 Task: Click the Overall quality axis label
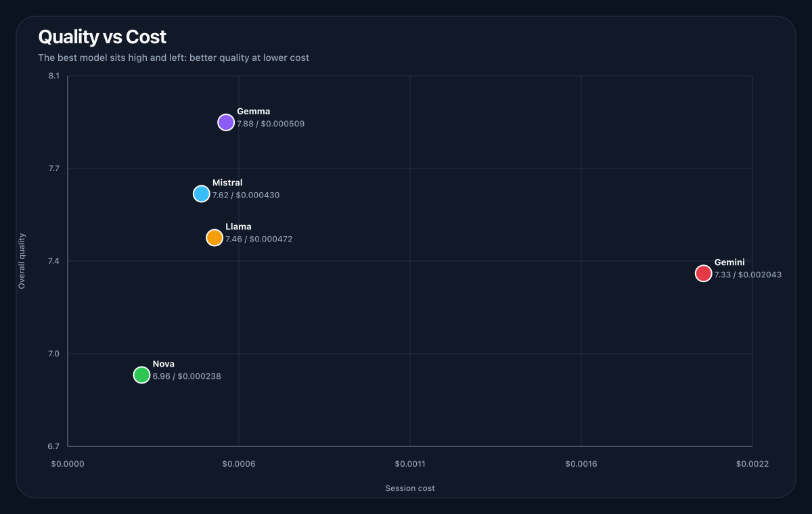tap(22, 261)
